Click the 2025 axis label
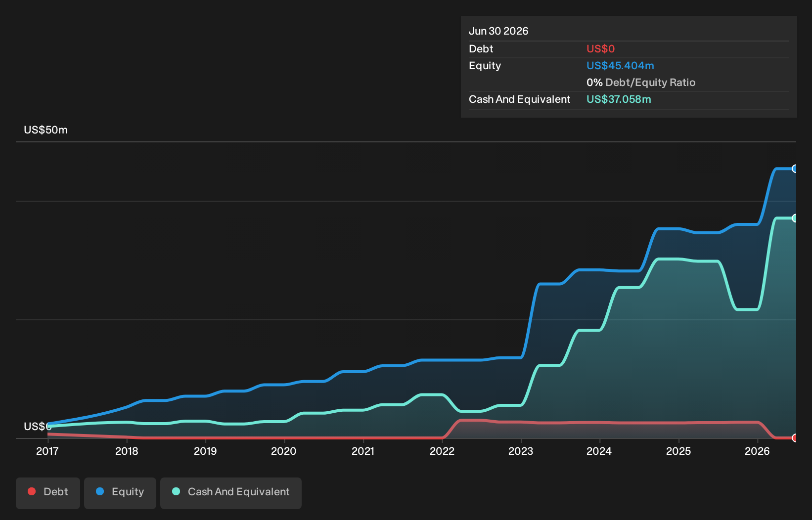 coord(678,451)
